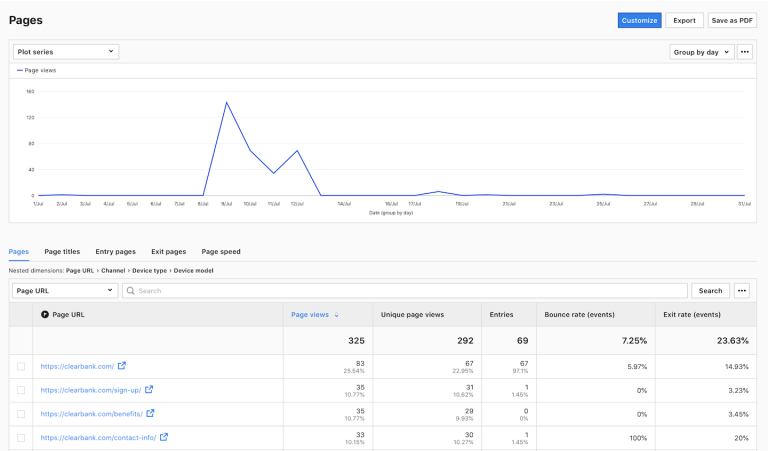Check the clearbank.com homepage row checkbox
The image size is (768, 451).
[21, 367]
